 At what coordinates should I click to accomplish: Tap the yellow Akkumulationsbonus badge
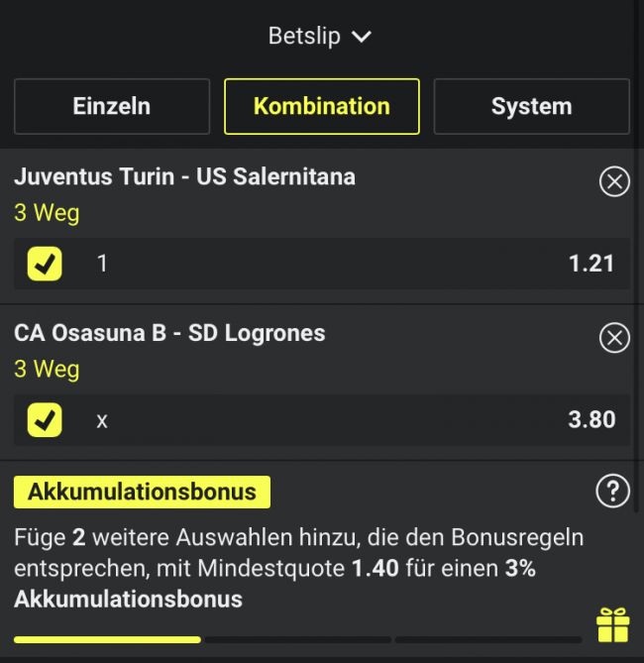point(142,492)
